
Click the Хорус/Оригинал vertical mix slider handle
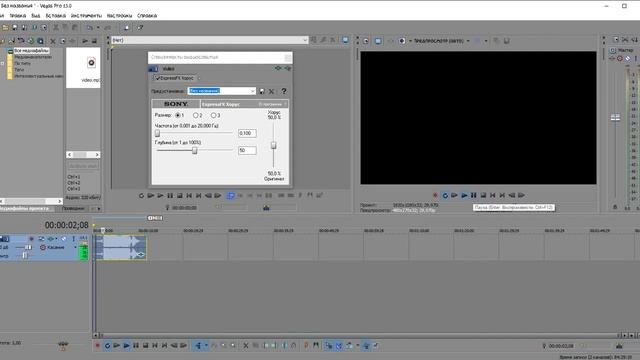coord(273,145)
